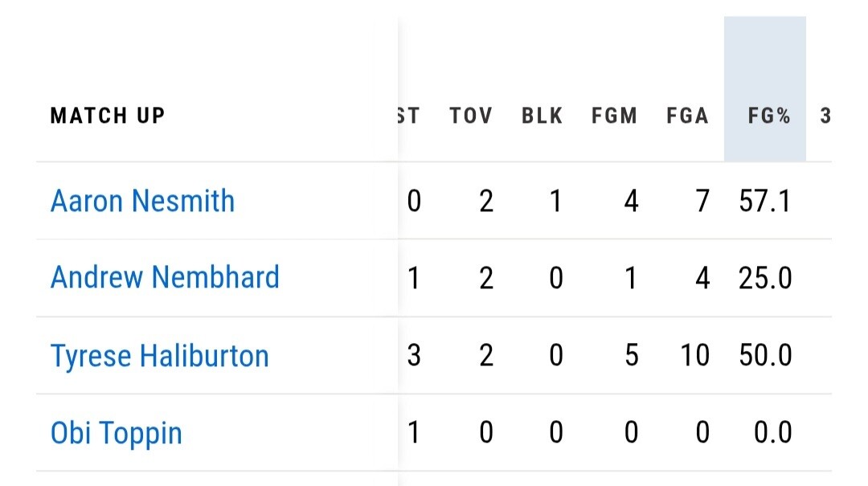This screenshot has height=486, width=868.
Task: Open Obi Toppin player link
Action: (x=116, y=433)
